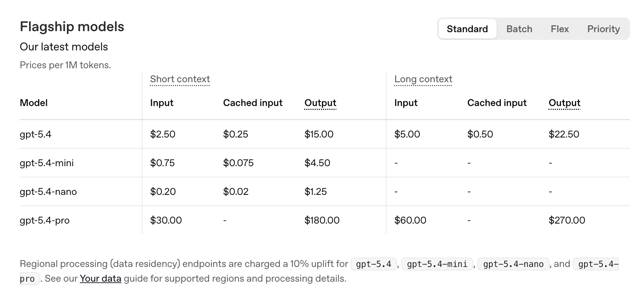Click the gpt-5.4-pro $270.00 output price
This screenshot has height=289, width=644.
567,220
